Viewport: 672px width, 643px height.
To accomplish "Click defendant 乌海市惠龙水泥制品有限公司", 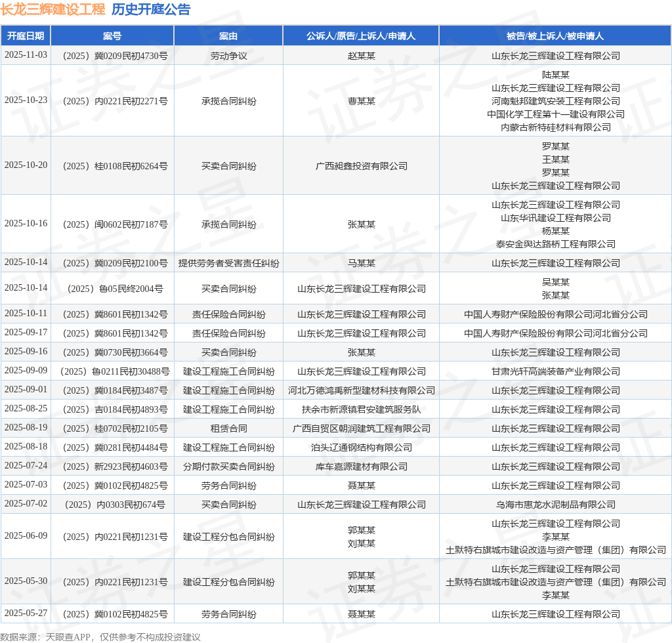I will coord(555,505).
